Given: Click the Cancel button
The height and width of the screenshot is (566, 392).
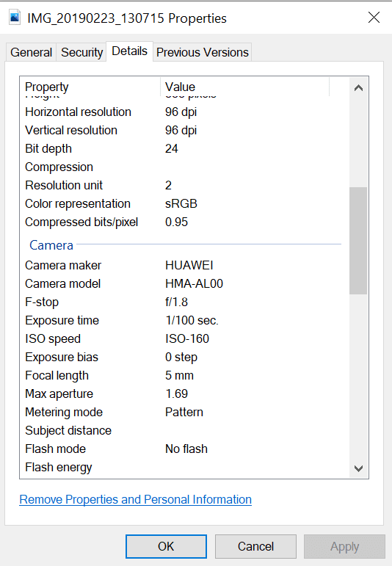Looking at the screenshot, I should tap(255, 546).
